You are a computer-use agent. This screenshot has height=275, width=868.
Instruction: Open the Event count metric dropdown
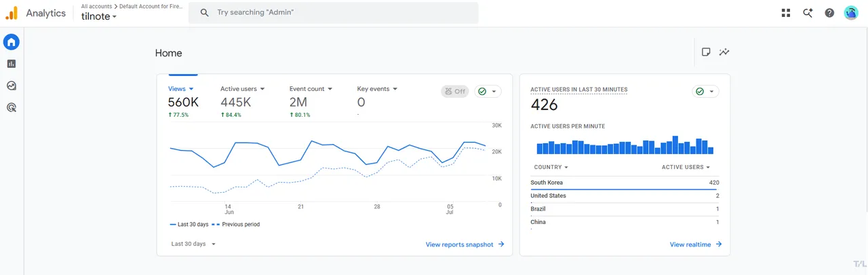311,89
